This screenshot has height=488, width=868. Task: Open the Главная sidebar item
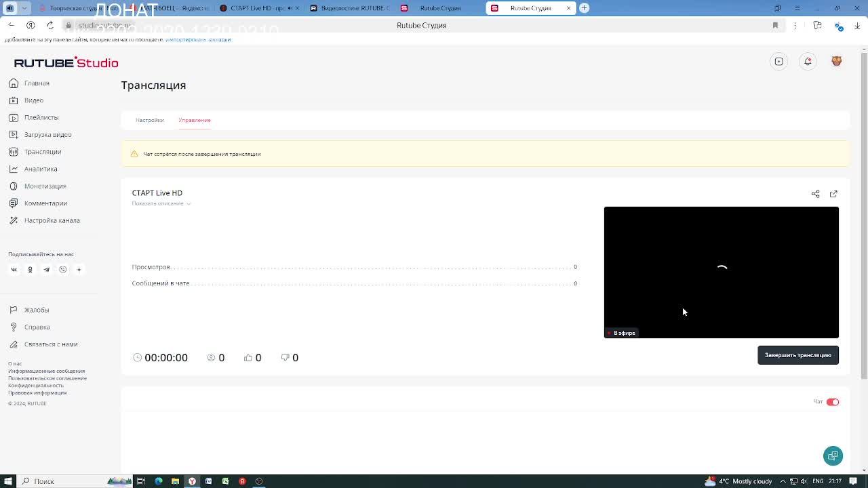(29, 83)
